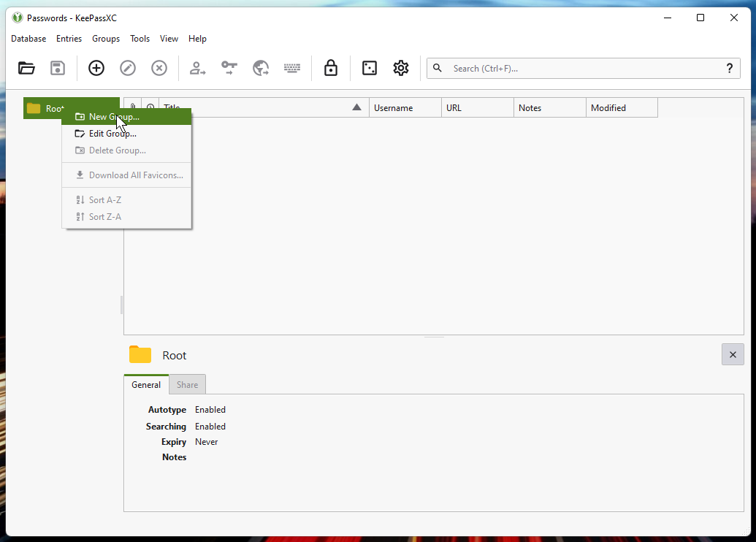The width and height of the screenshot is (756, 542).
Task: Copy username with the person arrow icon
Action: [x=197, y=68]
